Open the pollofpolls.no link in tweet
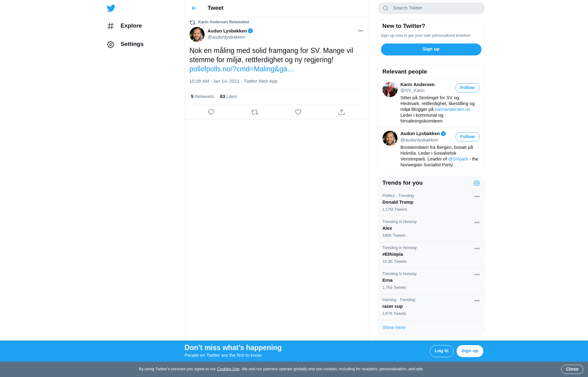 (x=241, y=69)
